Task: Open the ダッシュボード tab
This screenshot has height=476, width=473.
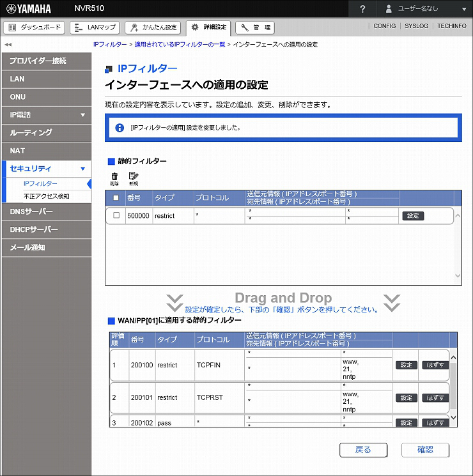Action: (x=35, y=27)
